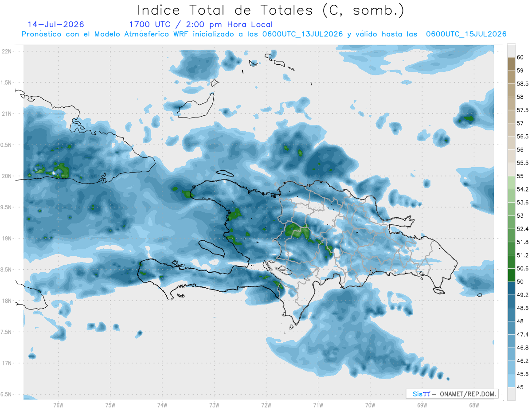Select the "57.5" color scale value

523,110
